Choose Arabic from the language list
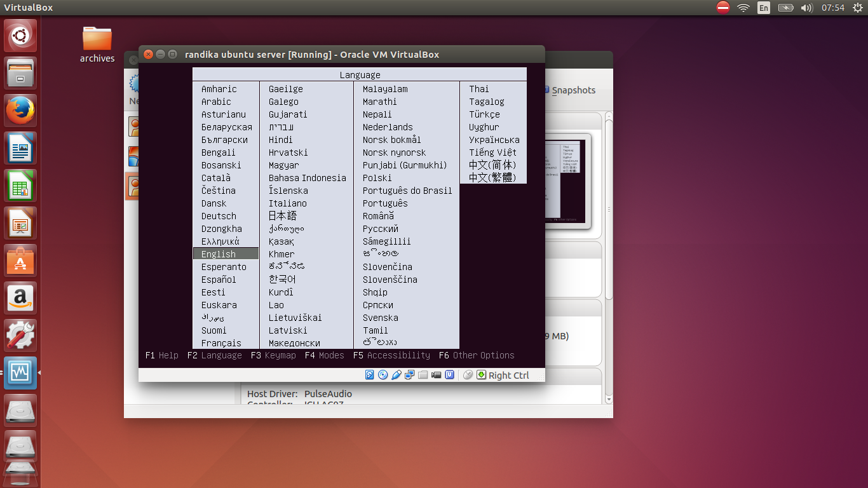The image size is (868, 488). click(x=216, y=102)
